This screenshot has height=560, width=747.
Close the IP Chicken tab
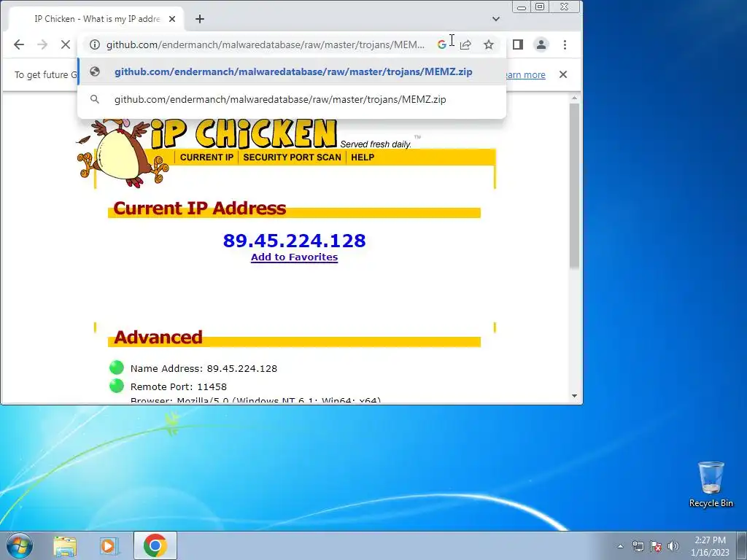(x=172, y=19)
